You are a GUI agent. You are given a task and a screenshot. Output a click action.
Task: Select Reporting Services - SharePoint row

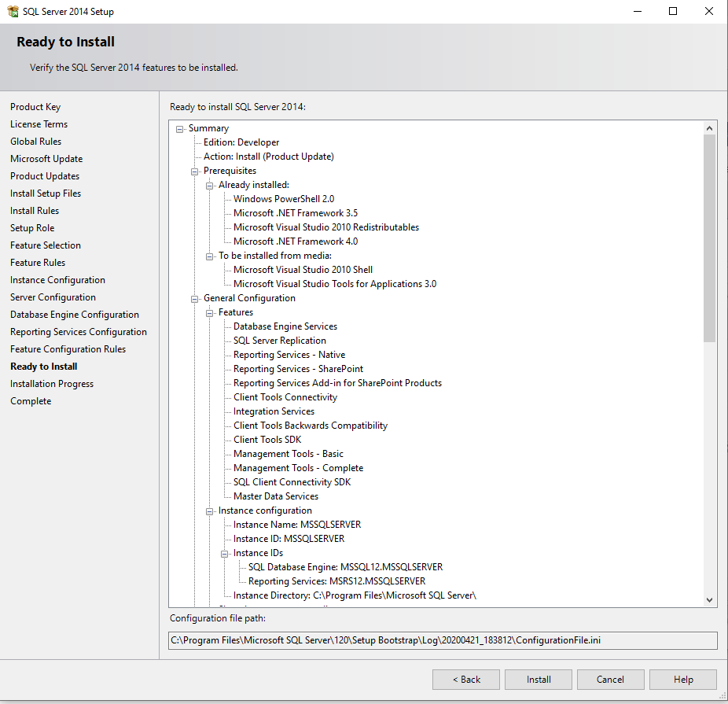click(298, 369)
